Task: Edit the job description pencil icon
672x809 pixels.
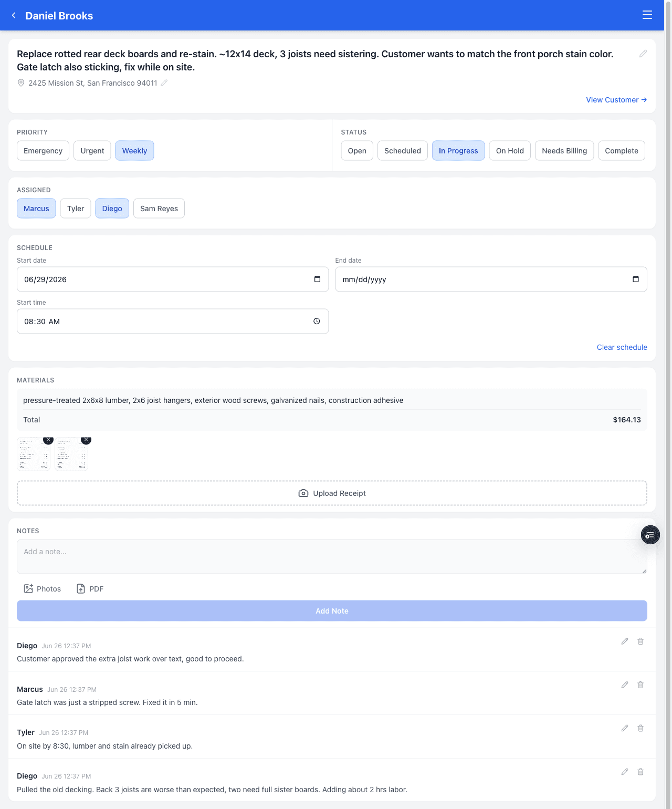Action: [643, 54]
